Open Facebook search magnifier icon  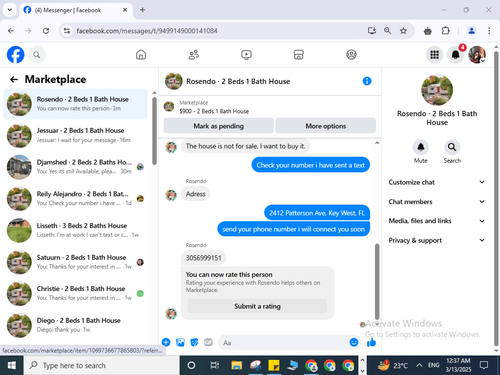click(x=37, y=55)
